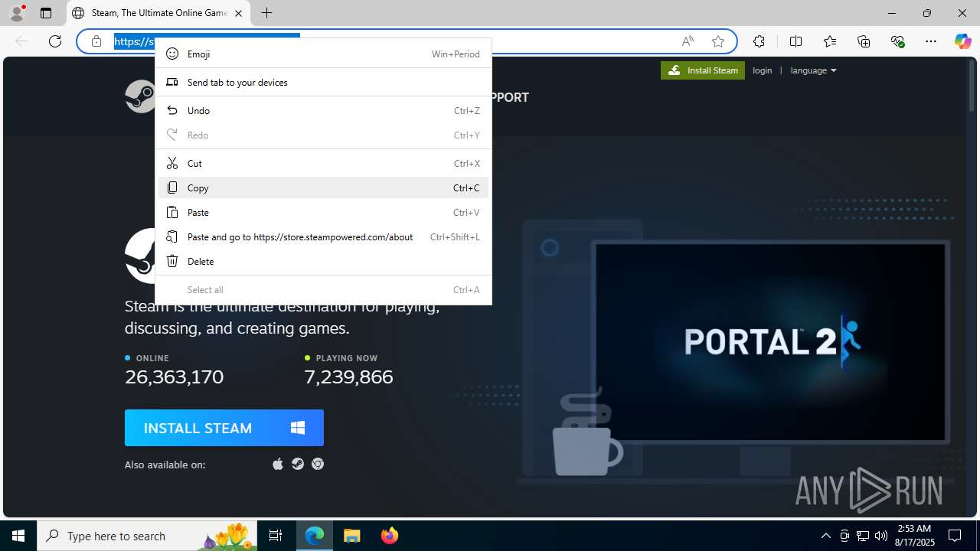Viewport: 980px width, 551px height.
Task: Select Copy in the context menu
Action: (x=323, y=187)
